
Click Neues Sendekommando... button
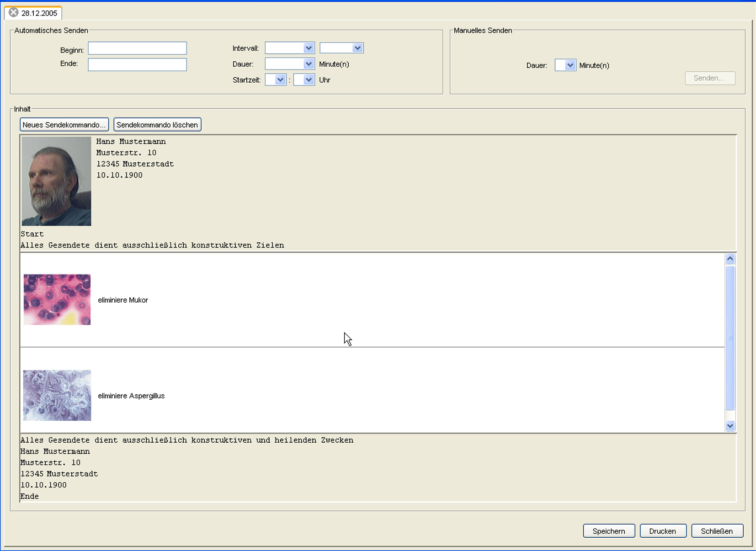64,125
